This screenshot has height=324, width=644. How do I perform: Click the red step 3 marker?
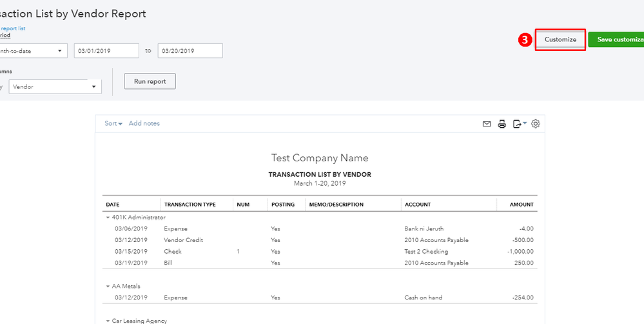(525, 40)
